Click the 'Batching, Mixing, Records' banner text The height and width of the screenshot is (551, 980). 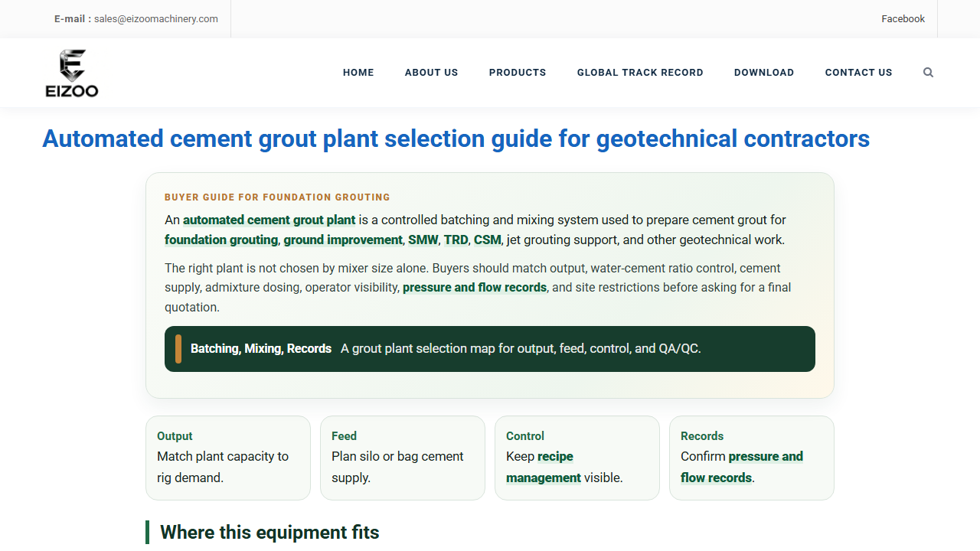tap(261, 348)
